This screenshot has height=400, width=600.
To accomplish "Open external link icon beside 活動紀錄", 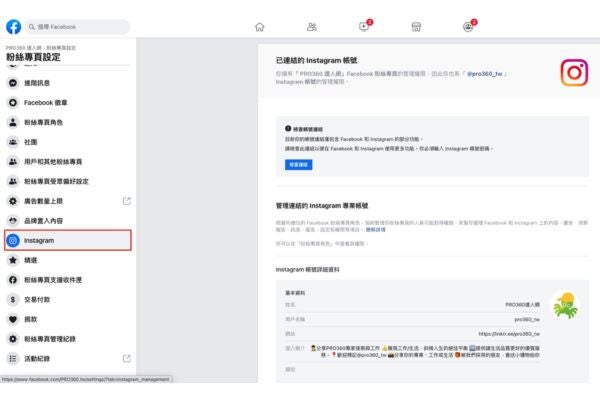I will tap(126, 358).
